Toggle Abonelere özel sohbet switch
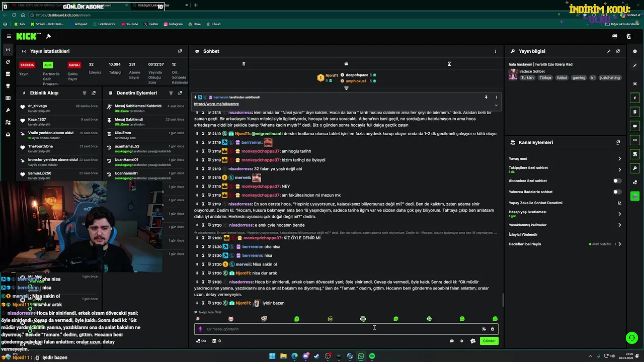The width and height of the screenshot is (644, 362). tap(616, 180)
